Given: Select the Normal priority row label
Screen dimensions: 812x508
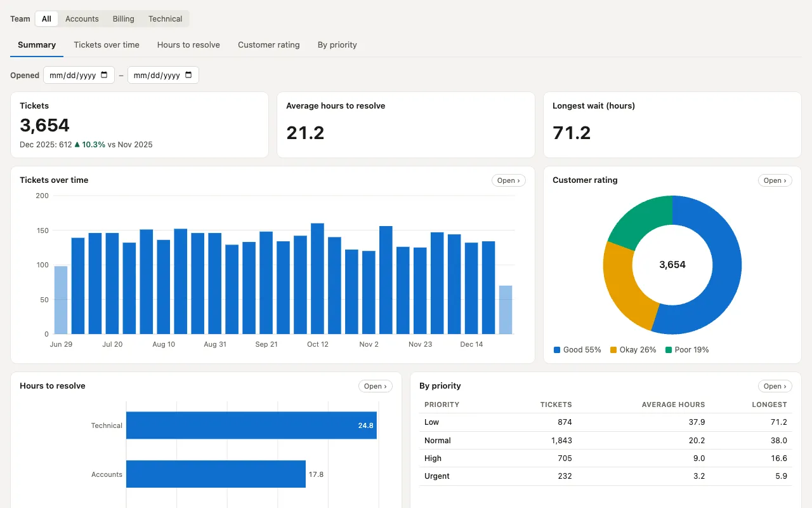Looking at the screenshot, I should tap(438, 441).
